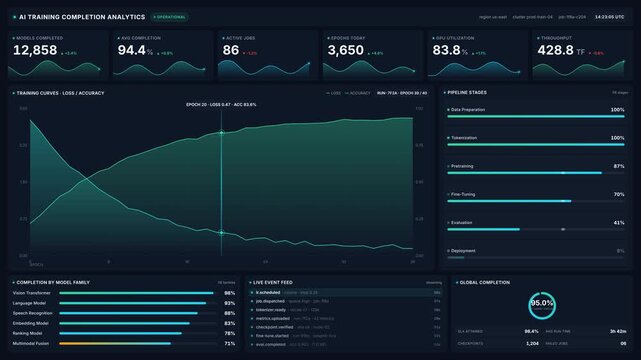
Task: Select the Evaluation stage label
Action: tap(462, 223)
